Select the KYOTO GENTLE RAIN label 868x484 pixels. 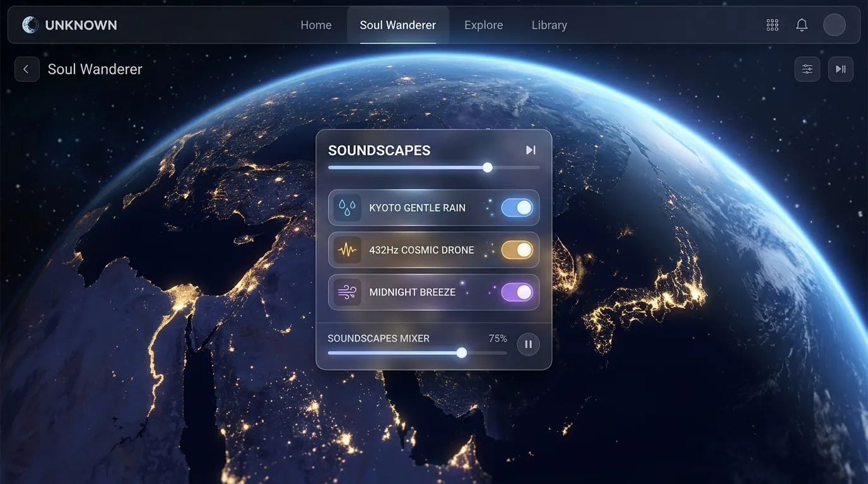pos(418,208)
